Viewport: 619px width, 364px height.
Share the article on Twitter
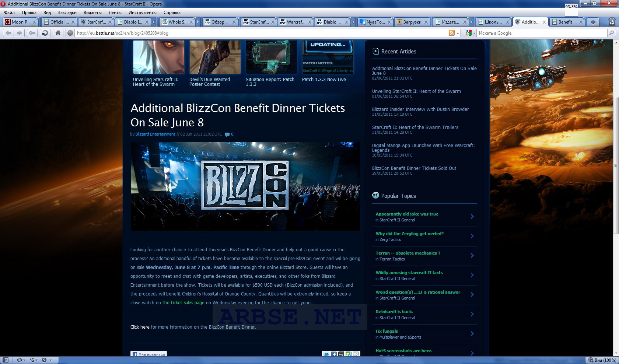(x=326, y=354)
